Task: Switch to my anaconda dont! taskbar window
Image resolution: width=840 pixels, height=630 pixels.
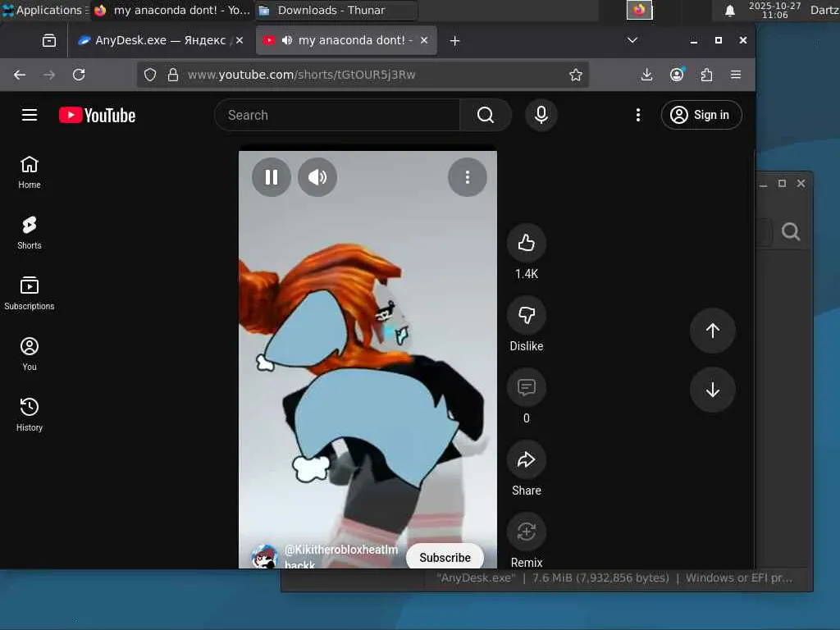Action: tap(172, 10)
